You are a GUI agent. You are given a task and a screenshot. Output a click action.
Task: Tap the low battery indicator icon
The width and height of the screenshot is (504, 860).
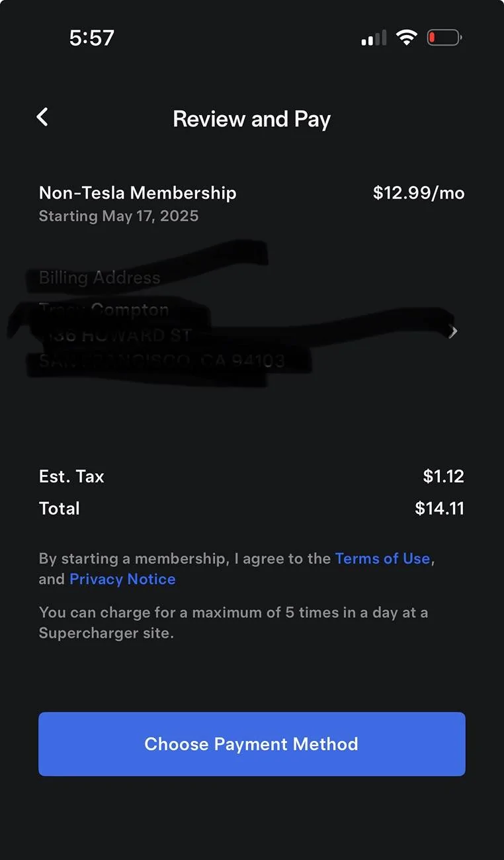(444, 38)
